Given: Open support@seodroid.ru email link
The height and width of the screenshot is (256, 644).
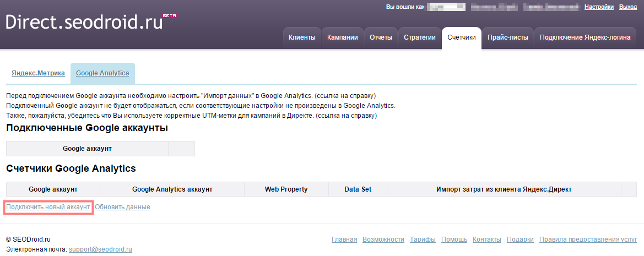Looking at the screenshot, I should 100,249.
